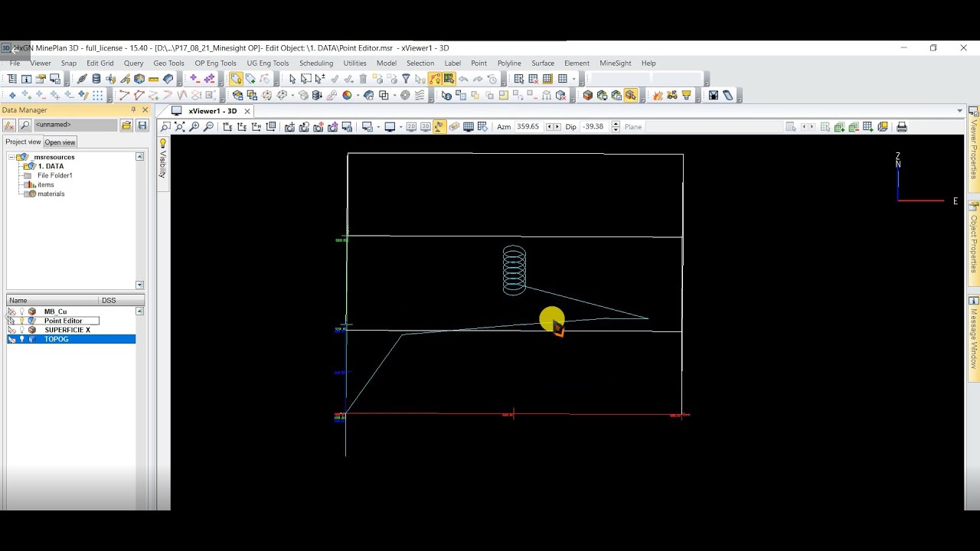Viewport: 980px width, 551px height.
Task: Close the xViewer1 - 3D tab
Action: (247, 111)
